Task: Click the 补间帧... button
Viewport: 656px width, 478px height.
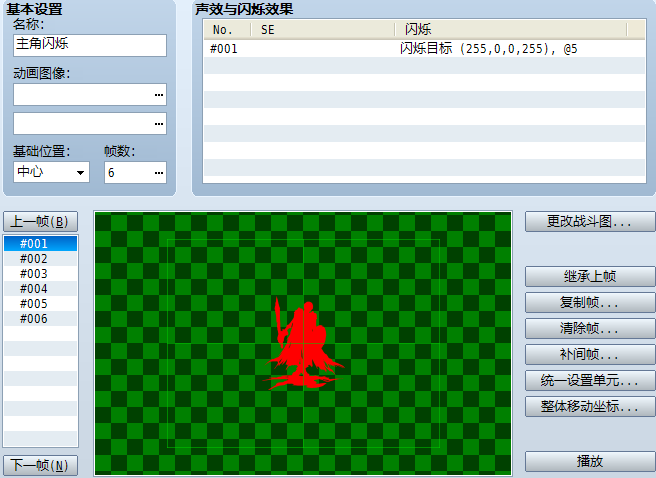Action: (590, 354)
